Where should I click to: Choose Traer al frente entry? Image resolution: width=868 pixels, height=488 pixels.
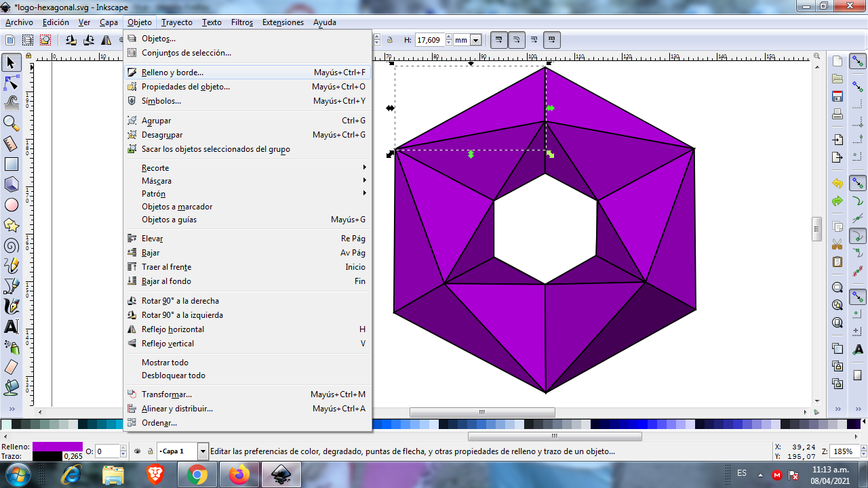point(247,267)
